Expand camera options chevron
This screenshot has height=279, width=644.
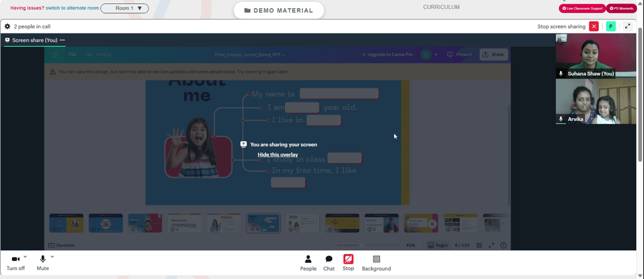[25, 257]
